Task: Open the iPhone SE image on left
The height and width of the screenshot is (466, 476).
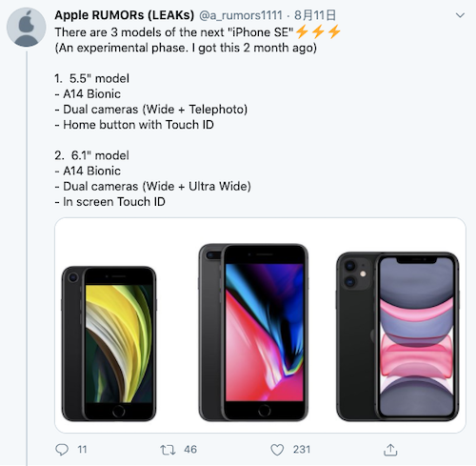Action: pyautogui.click(x=109, y=344)
